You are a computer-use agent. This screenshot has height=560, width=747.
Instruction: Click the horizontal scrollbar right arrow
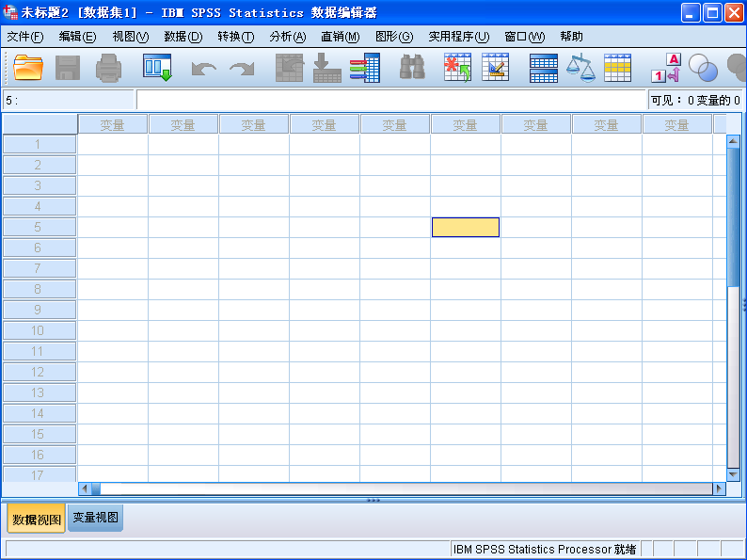coord(719,488)
